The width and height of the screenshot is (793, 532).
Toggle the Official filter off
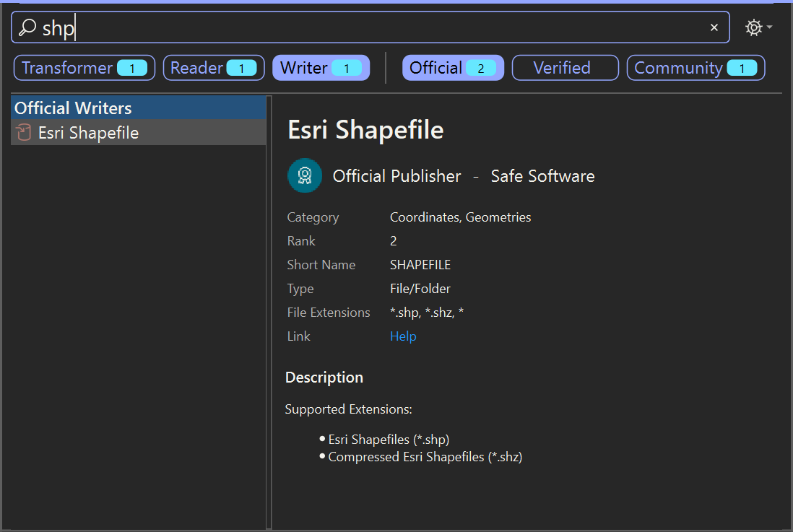tap(453, 68)
